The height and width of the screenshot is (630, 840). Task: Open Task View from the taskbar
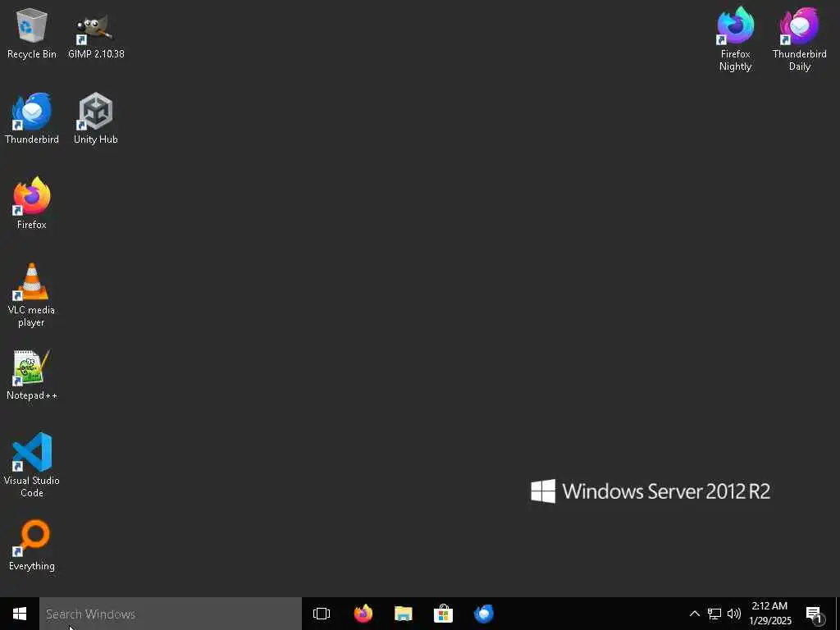[x=322, y=614]
